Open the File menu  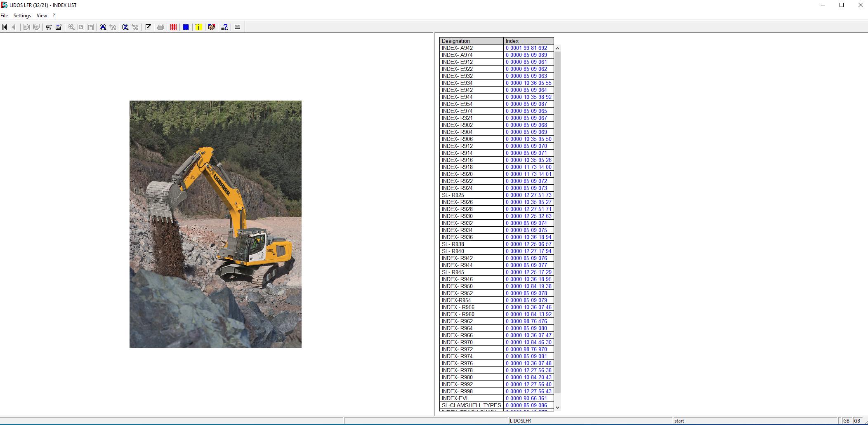[x=4, y=16]
